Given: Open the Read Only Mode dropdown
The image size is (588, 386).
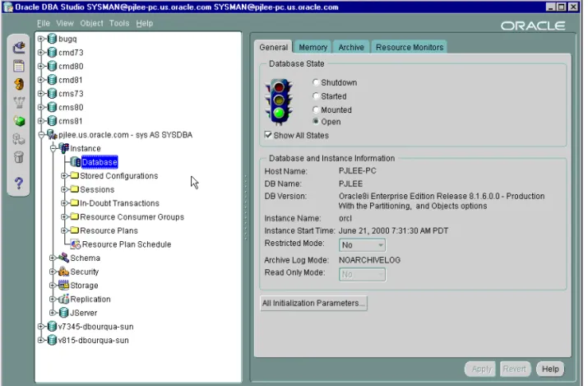Looking at the screenshot, I should [362, 275].
